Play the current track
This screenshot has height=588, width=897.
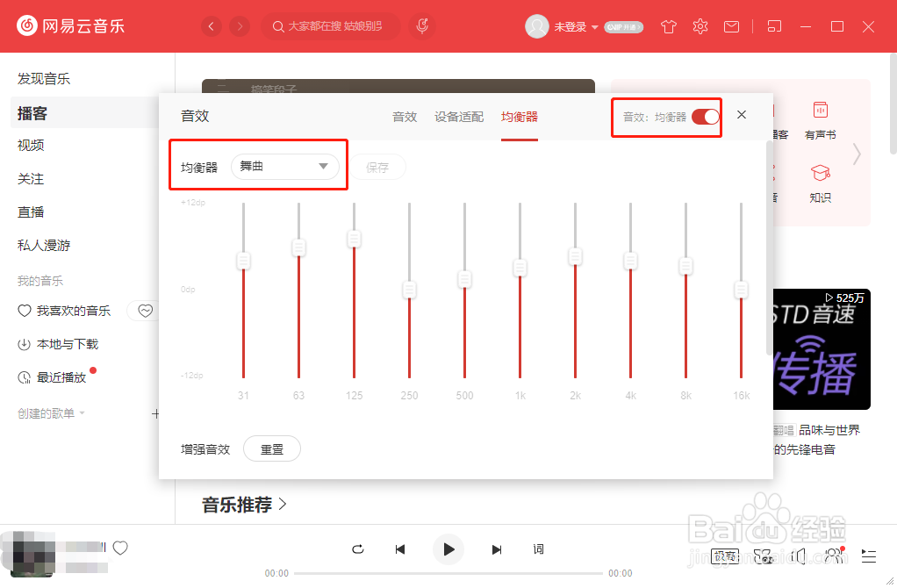point(448,549)
